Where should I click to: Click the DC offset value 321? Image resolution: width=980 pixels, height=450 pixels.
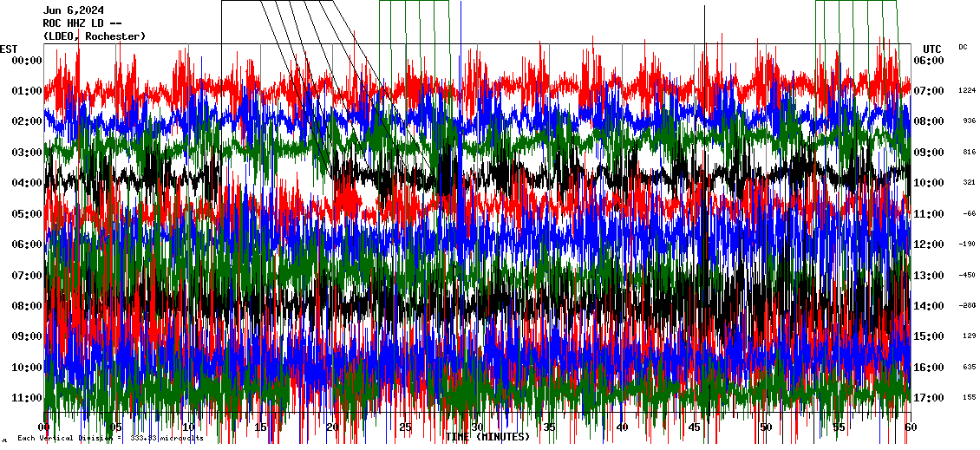pyautogui.click(x=969, y=183)
